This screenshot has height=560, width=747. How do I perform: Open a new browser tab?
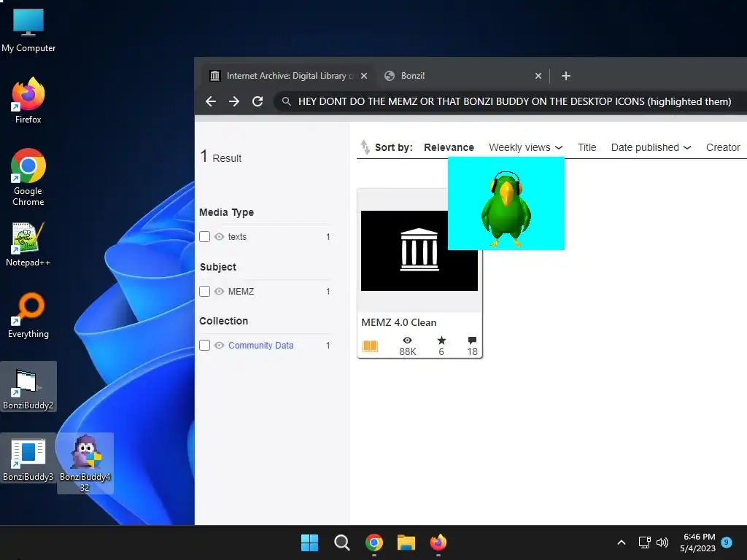point(565,76)
